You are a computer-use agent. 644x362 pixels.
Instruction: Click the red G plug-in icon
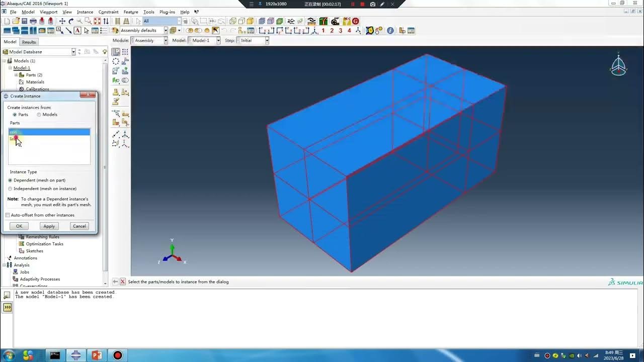tap(356, 21)
